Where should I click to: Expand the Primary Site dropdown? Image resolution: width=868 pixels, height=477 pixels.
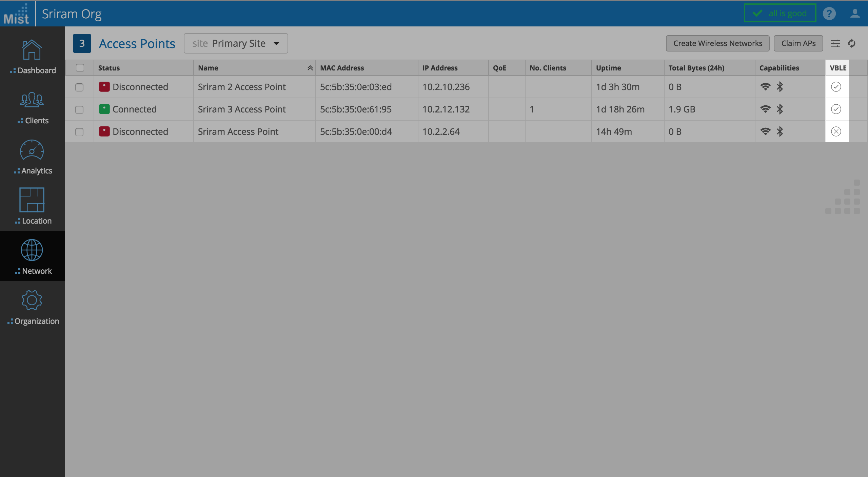click(236, 43)
